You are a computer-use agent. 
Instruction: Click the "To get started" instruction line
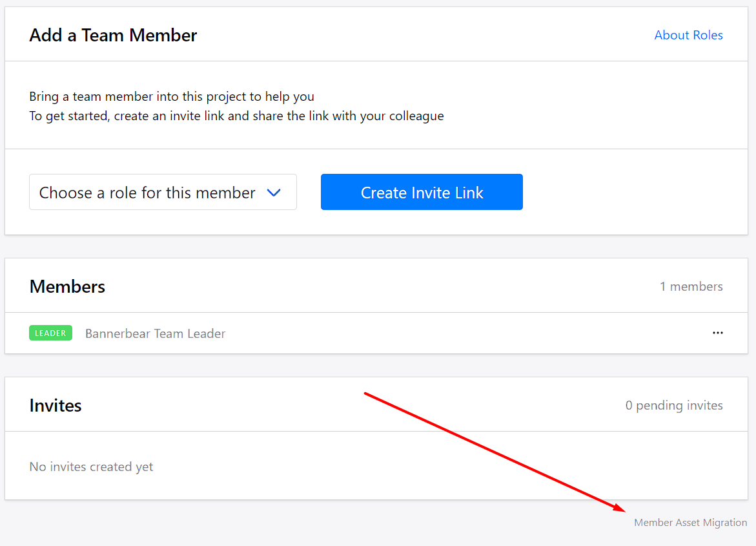coord(236,116)
